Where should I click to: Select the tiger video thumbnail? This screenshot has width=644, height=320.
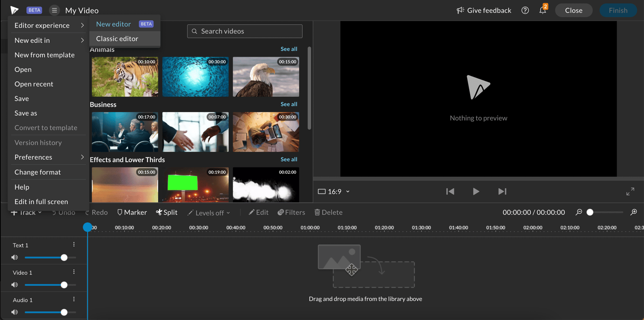pyautogui.click(x=124, y=77)
